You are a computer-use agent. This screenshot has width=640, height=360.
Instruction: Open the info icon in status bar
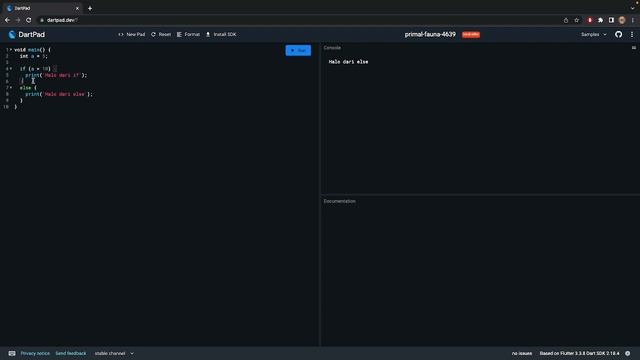[627, 353]
